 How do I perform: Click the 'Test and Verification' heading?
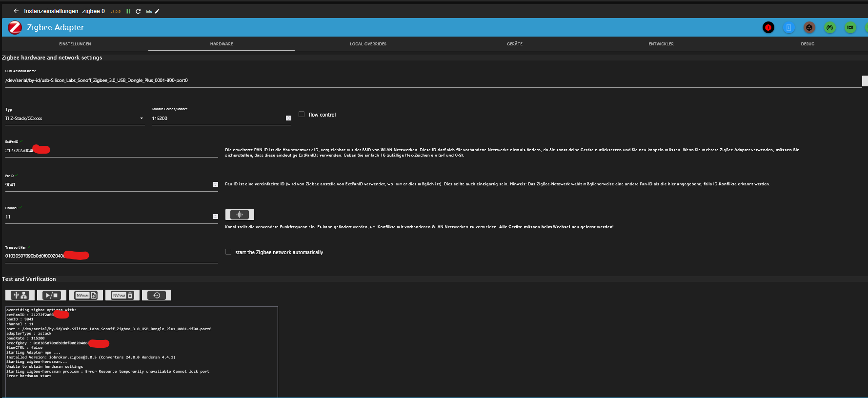coord(29,279)
